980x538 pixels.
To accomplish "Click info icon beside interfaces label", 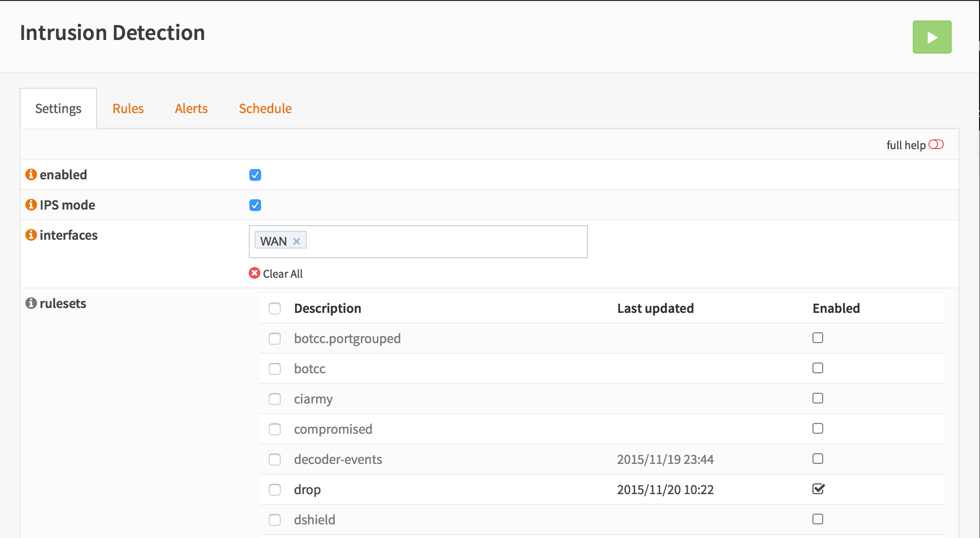I will click(x=31, y=235).
